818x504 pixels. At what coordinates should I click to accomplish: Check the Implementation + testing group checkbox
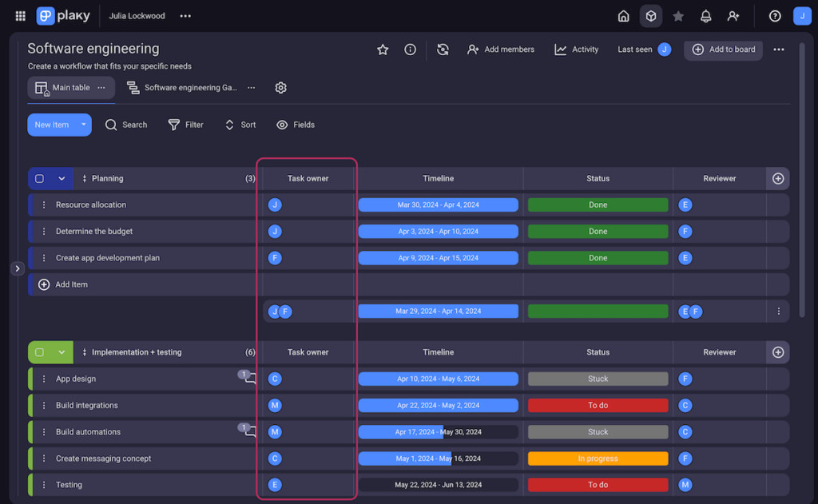pos(40,352)
